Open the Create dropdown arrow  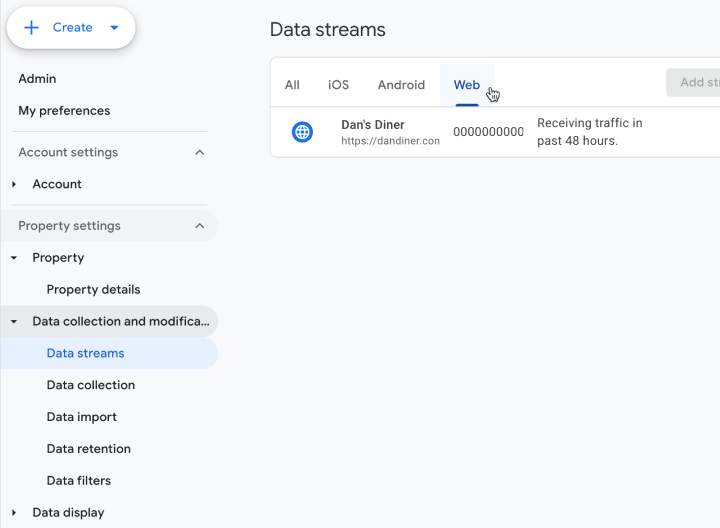pos(114,28)
